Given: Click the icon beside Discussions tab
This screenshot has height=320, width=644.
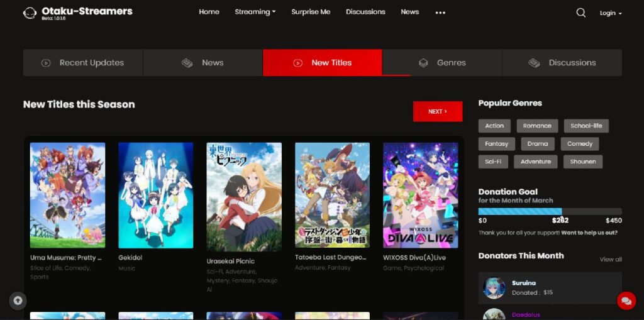Looking at the screenshot, I should (x=534, y=63).
